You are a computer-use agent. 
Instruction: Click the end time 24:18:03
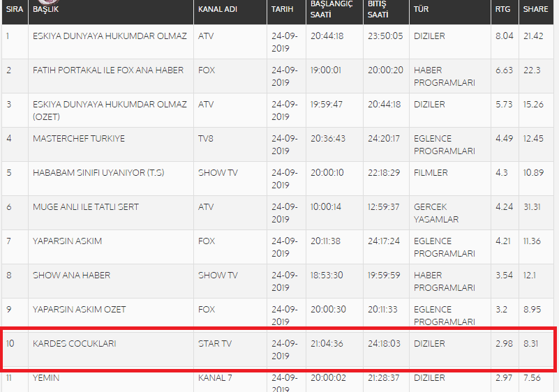point(384,344)
